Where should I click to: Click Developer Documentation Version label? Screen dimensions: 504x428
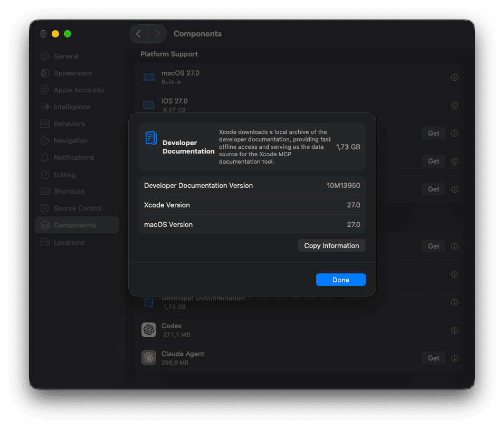198,185
